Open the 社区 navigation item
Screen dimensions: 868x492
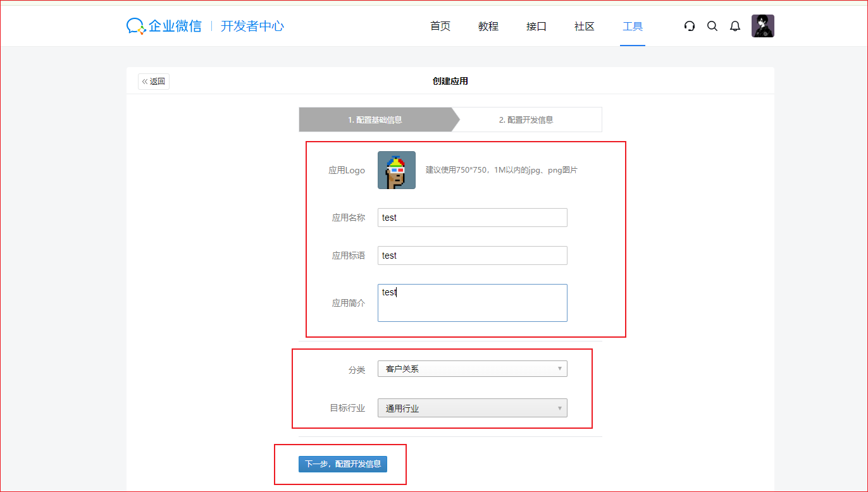tap(585, 26)
